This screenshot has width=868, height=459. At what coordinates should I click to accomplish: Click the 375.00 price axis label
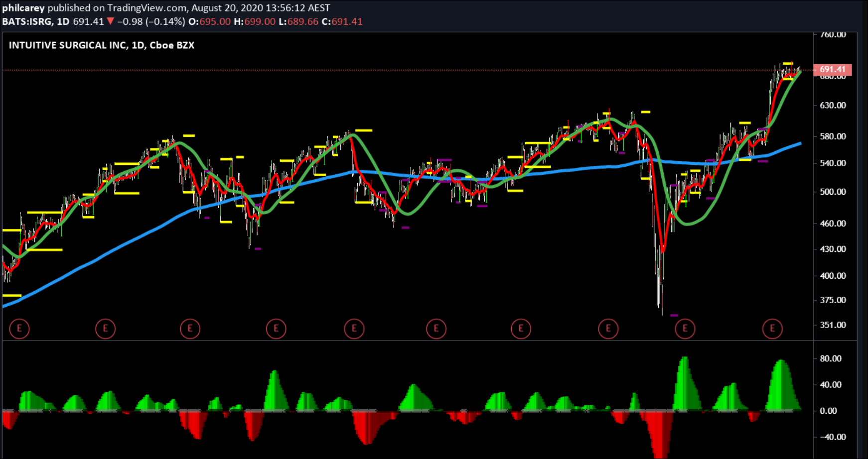pos(833,300)
